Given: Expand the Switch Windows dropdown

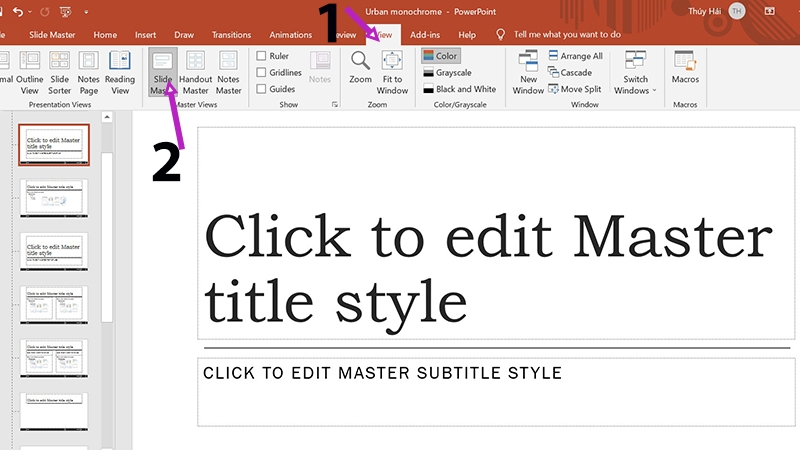Looking at the screenshot, I should (x=636, y=72).
